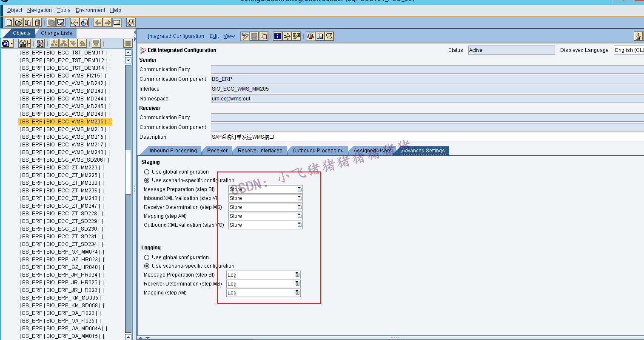Viewport: 644px width, 340px height.
Task: Click the Create New Object icon
Action: click(x=9, y=22)
